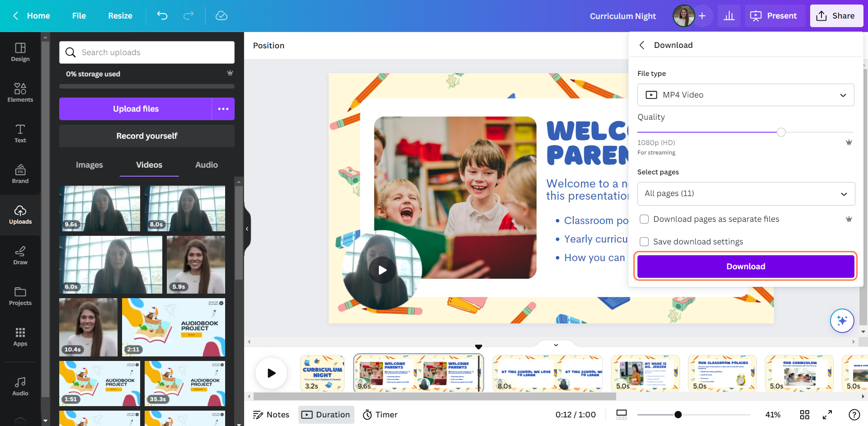
Task: Check Save download settings
Action: 644,242
